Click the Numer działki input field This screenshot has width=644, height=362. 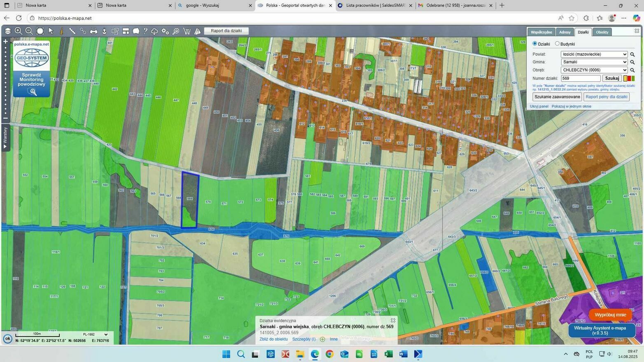coord(580,78)
